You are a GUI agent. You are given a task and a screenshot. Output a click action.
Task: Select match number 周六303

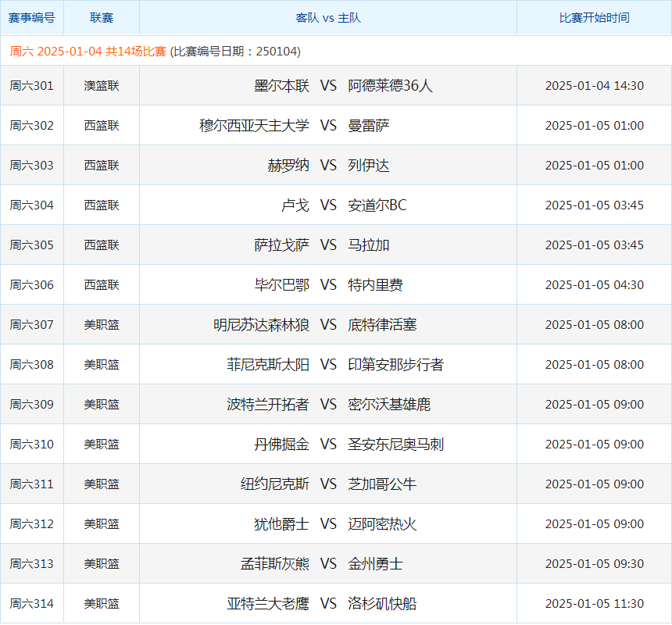click(x=32, y=166)
